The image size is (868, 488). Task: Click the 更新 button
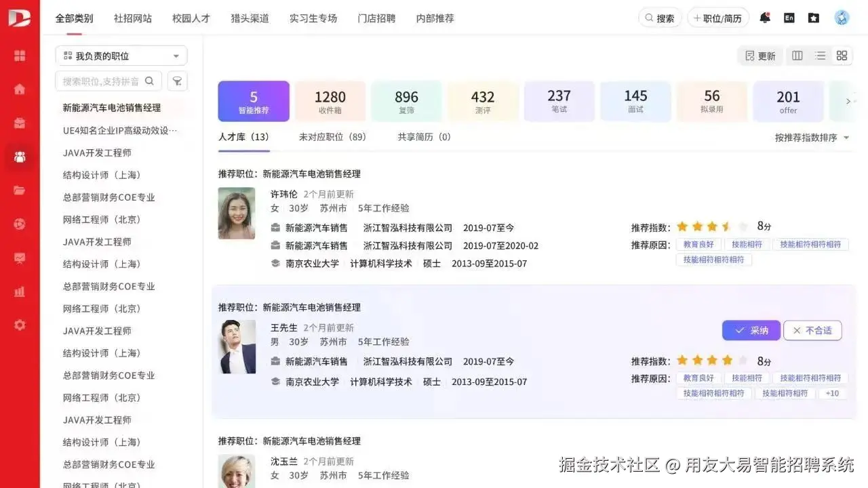point(760,56)
